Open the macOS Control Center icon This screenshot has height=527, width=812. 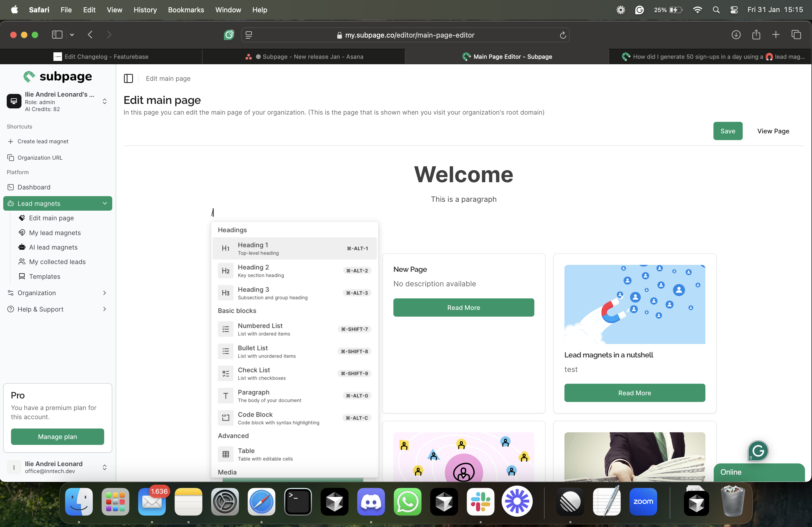pyautogui.click(x=734, y=10)
